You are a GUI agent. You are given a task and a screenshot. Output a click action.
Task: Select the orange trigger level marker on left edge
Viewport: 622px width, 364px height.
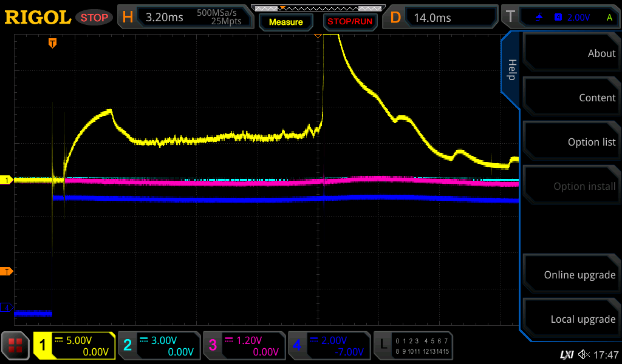point(9,271)
